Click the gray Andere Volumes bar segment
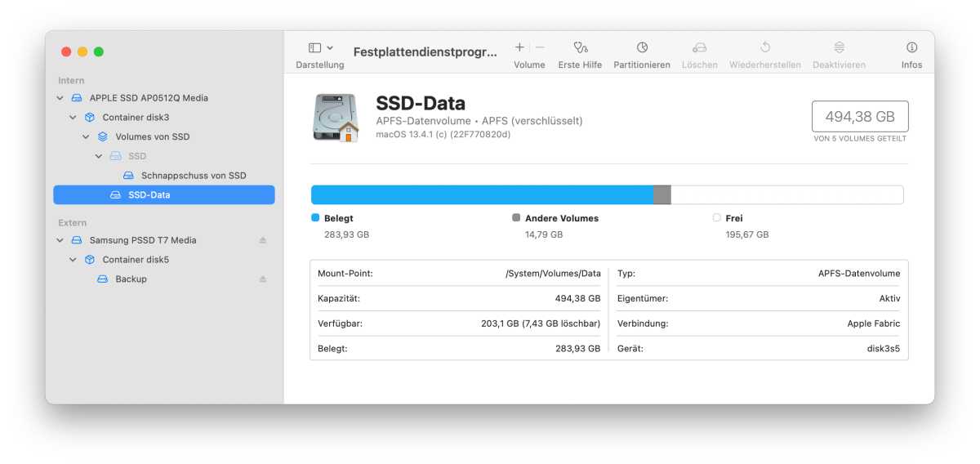 point(662,194)
